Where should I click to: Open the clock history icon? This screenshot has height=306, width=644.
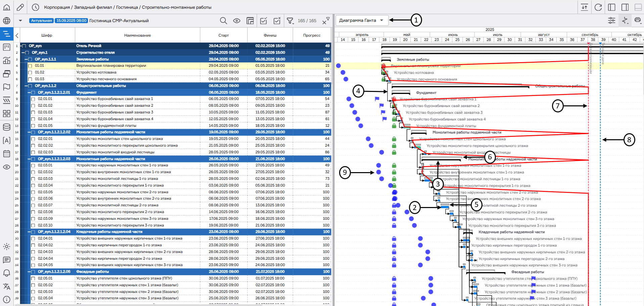coord(36,7)
